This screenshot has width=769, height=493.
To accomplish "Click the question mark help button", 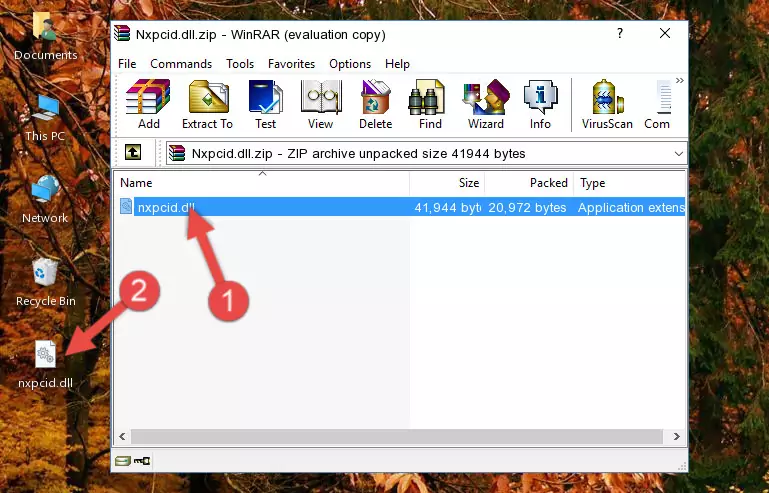I will (620, 33).
